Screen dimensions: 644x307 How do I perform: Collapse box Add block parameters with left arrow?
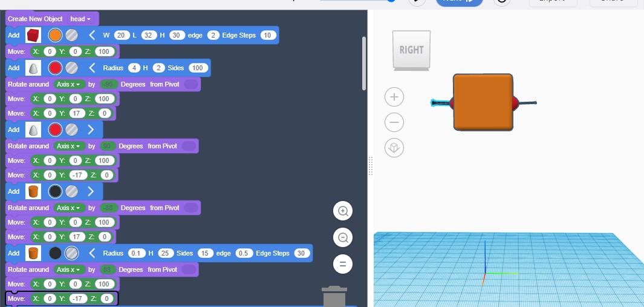coord(92,35)
